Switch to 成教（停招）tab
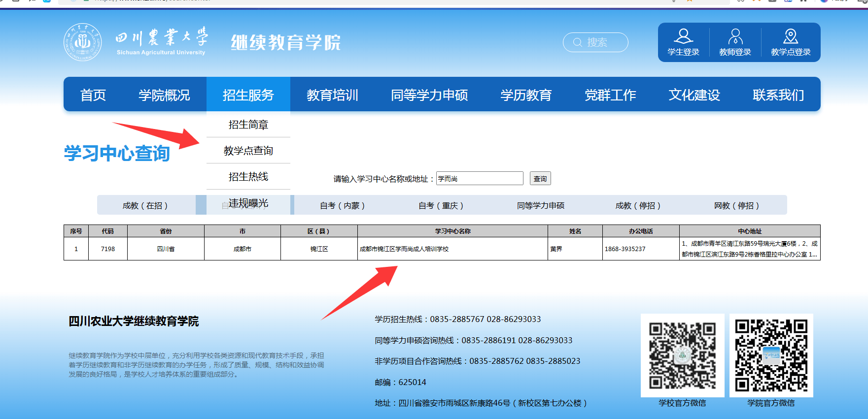The width and height of the screenshot is (868, 419). tap(638, 205)
